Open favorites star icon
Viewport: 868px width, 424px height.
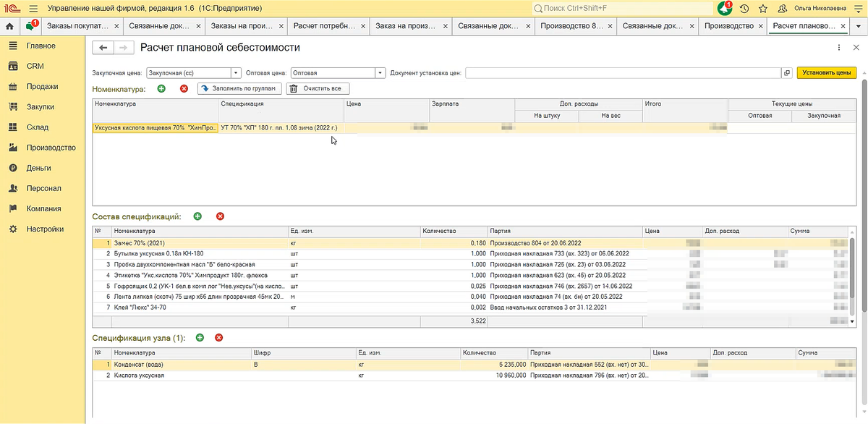coord(762,8)
